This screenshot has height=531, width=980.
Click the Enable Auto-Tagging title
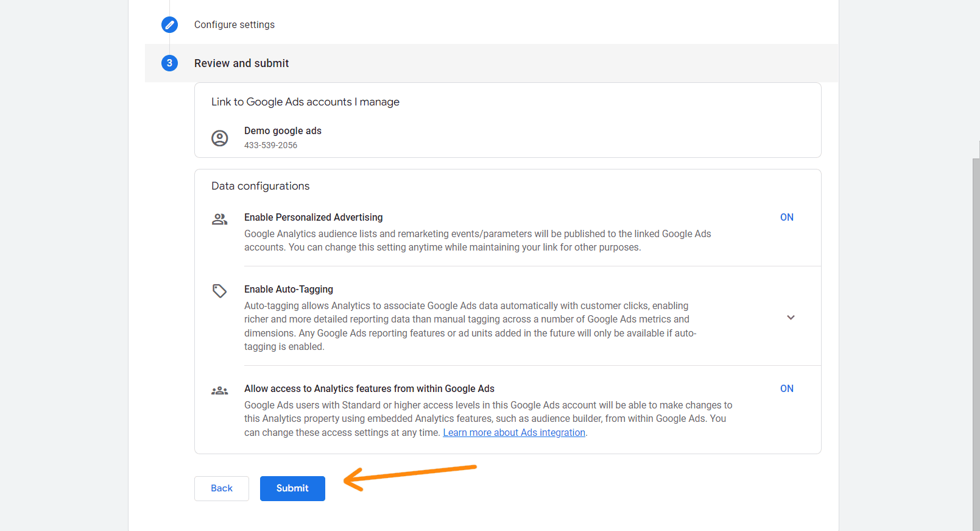pos(289,290)
